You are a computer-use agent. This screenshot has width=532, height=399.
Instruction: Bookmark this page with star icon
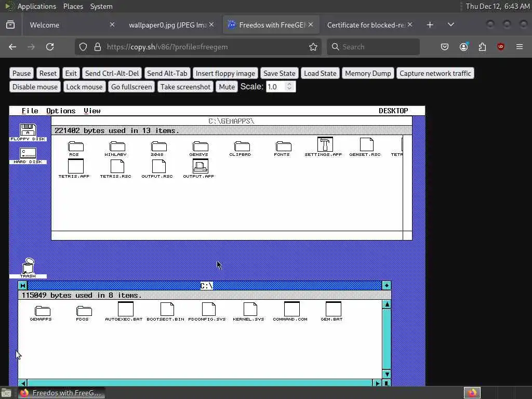pos(313,47)
